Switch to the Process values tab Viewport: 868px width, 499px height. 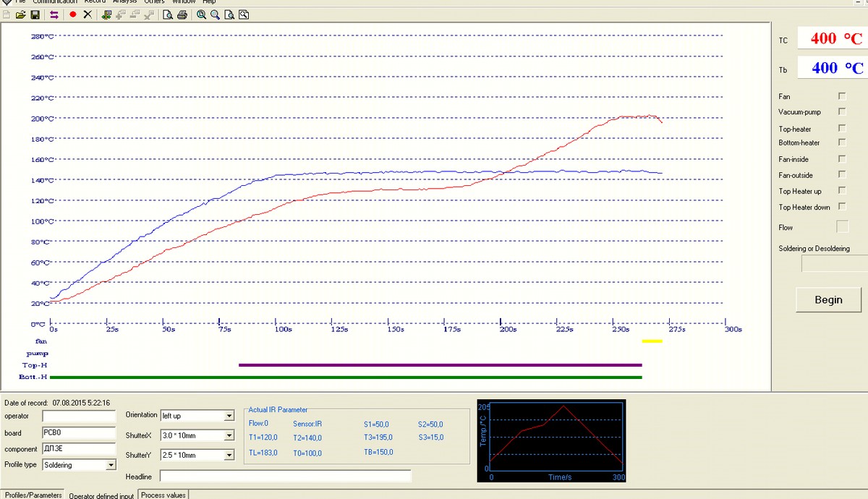[x=163, y=495]
